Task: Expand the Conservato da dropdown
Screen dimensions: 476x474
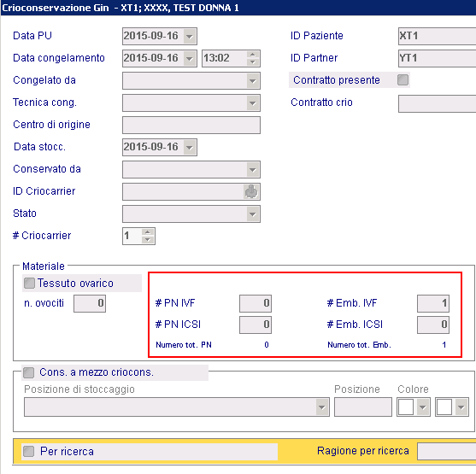Action: click(253, 169)
